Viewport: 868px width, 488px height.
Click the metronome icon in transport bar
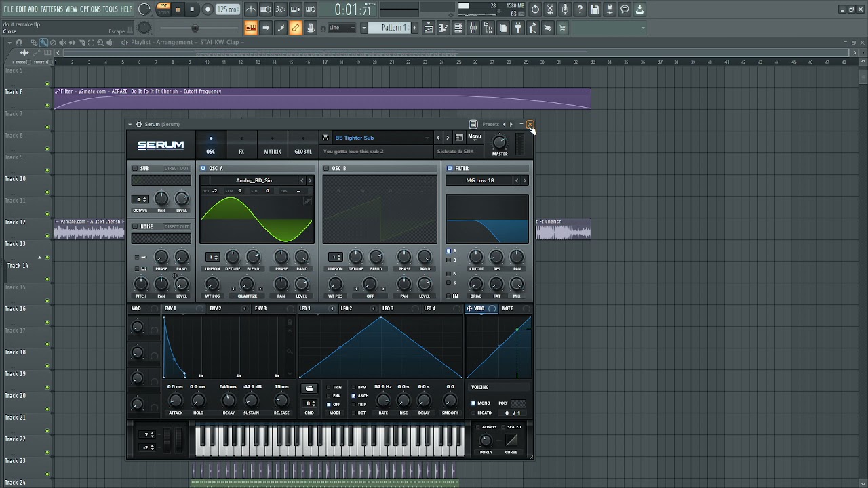pyautogui.click(x=251, y=9)
